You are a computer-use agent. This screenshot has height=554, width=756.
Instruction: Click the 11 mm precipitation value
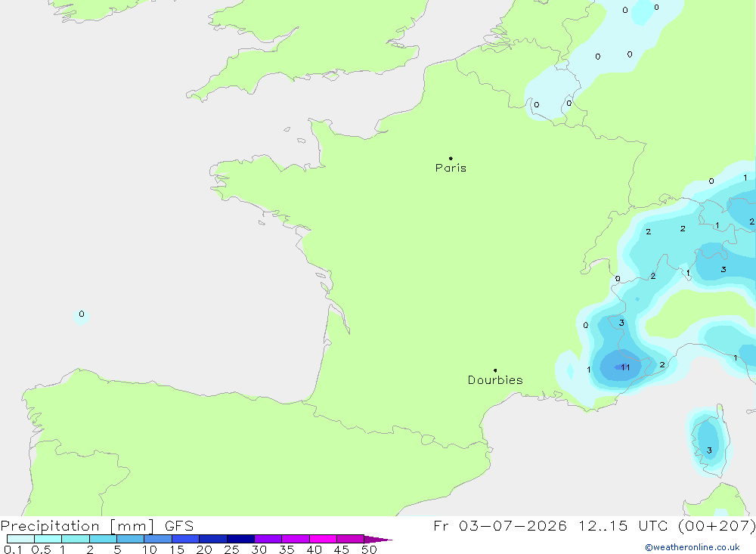pos(625,367)
